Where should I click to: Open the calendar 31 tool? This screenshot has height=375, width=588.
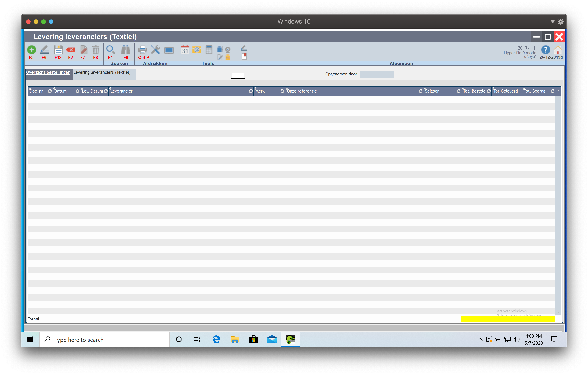pos(185,50)
